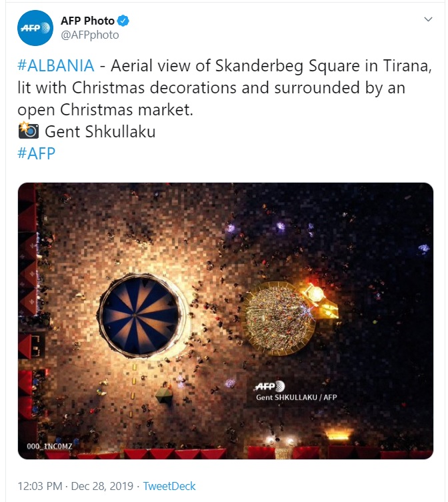Viewport: 448px width, 502px height.
Task: Open the #ALBANIA hashtag
Action: pyautogui.click(x=54, y=67)
